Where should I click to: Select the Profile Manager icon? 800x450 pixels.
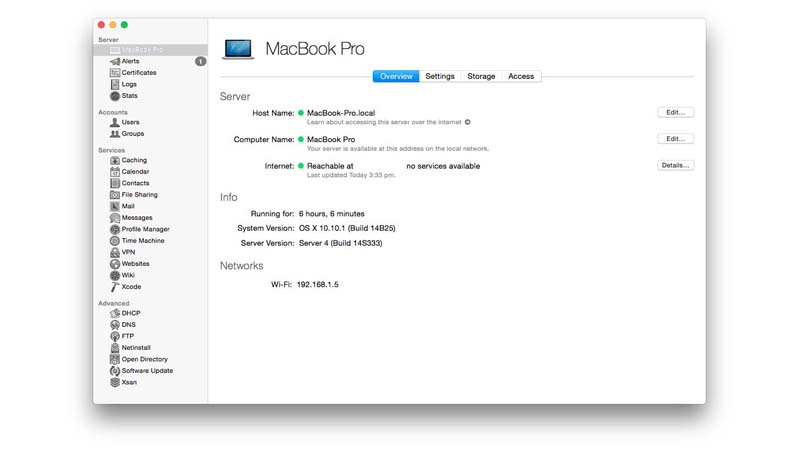(115, 229)
